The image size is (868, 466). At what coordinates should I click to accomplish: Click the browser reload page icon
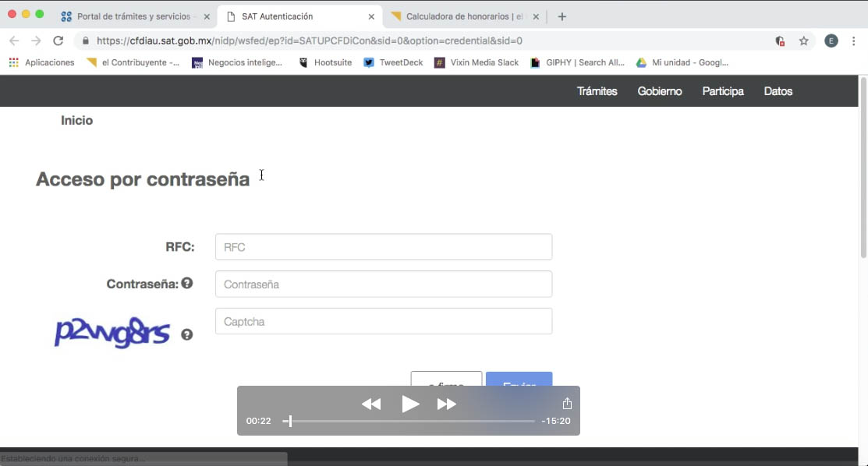pyautogui.click(x=58, y=41)
